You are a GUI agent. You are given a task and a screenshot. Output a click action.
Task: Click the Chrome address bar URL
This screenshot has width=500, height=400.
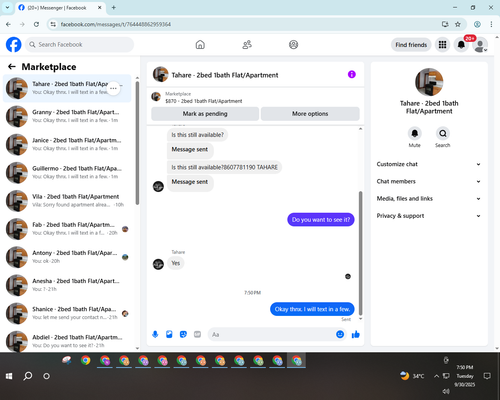(x=116, y=24)
